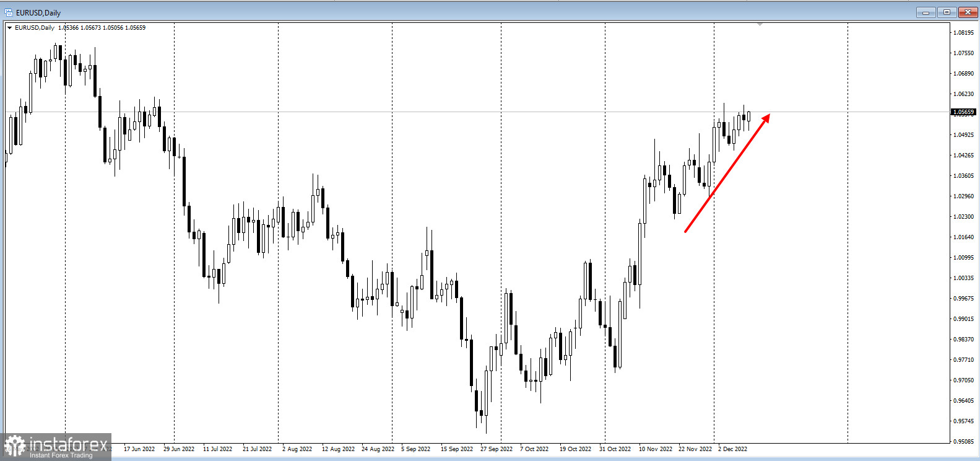This screenshot has height=461, width=980.
Task: Click the 0.97710 price scale label
Action: pyautogui.click(x=963, y=360)
